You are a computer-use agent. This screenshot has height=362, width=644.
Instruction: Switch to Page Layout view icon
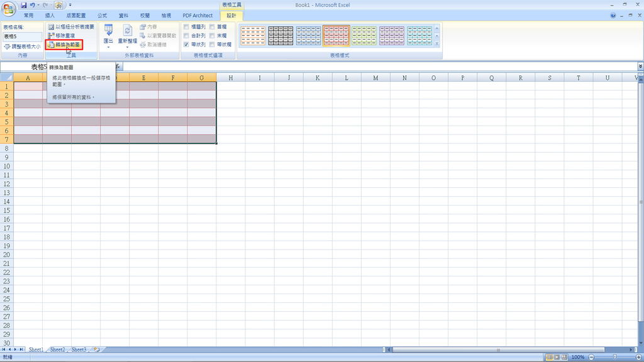[x=557, y=357]
